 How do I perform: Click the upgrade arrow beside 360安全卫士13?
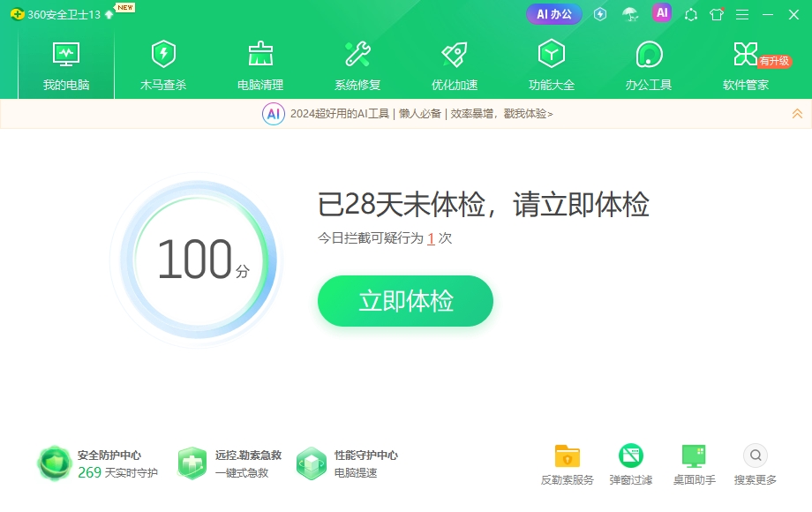[x=109, y=14]
